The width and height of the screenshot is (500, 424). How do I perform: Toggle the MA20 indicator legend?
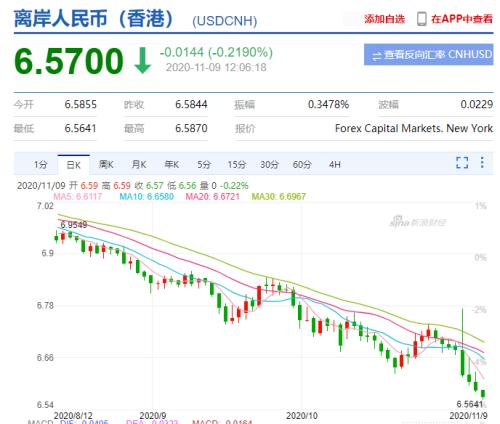[212, 196]
